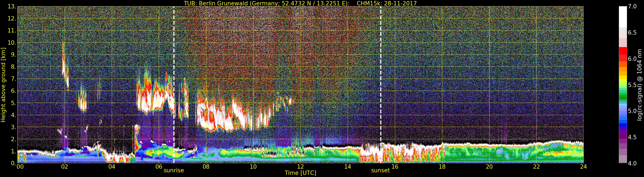The image size is (644, 177).
Task: Click the sunset label under the time axis
Action: click(380, 170)
